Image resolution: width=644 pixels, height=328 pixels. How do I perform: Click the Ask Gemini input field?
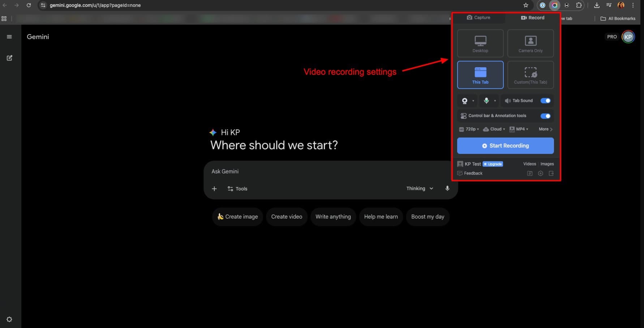click(307, 172)
